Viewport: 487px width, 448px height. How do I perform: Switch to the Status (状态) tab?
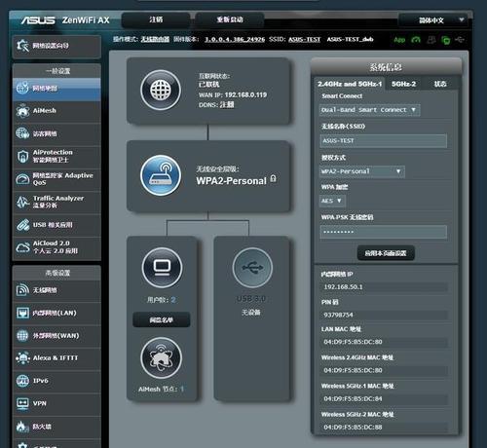point(440,84)
